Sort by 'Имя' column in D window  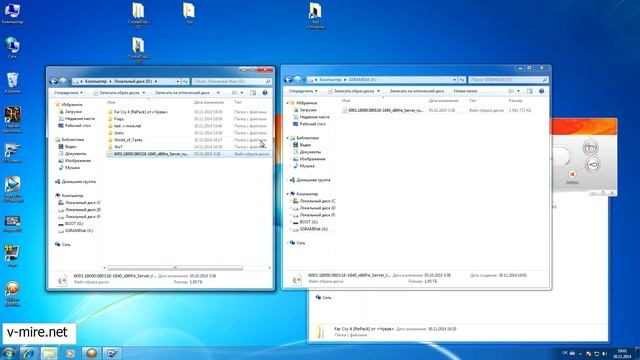point(111,102)
